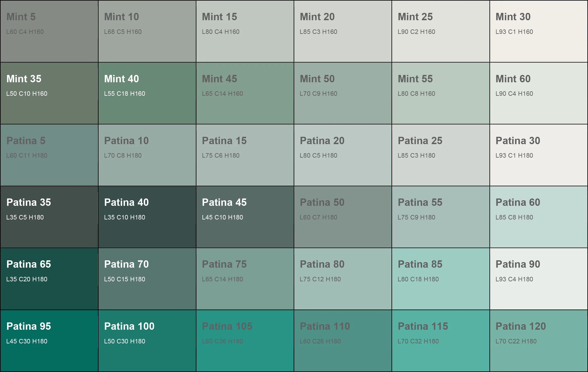This screenshot has width=588, height=372.
Task: Choose the Mint 55 color tile
Action: tap(440, 93)
